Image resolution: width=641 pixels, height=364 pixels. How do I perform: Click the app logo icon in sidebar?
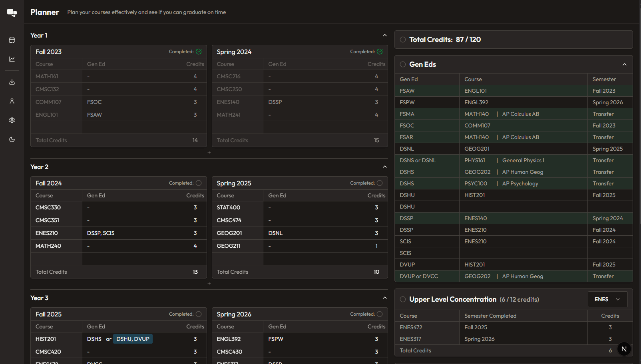click(12, 12)
